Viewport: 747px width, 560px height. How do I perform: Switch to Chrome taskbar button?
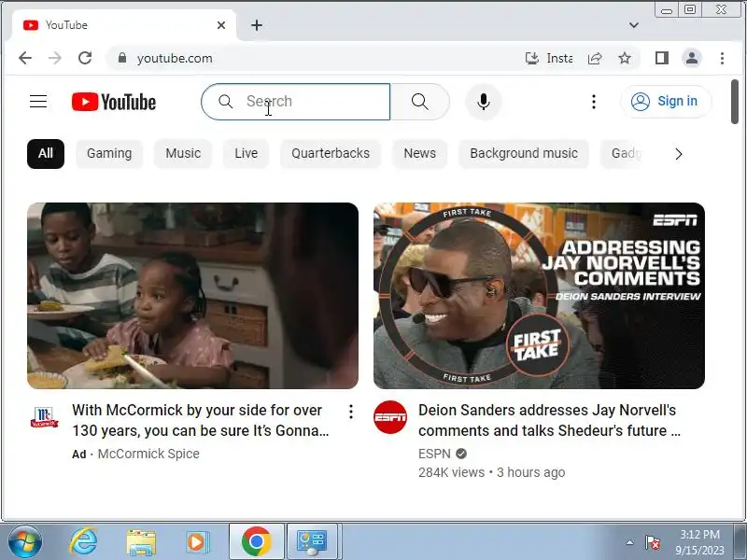click(256, 541)
